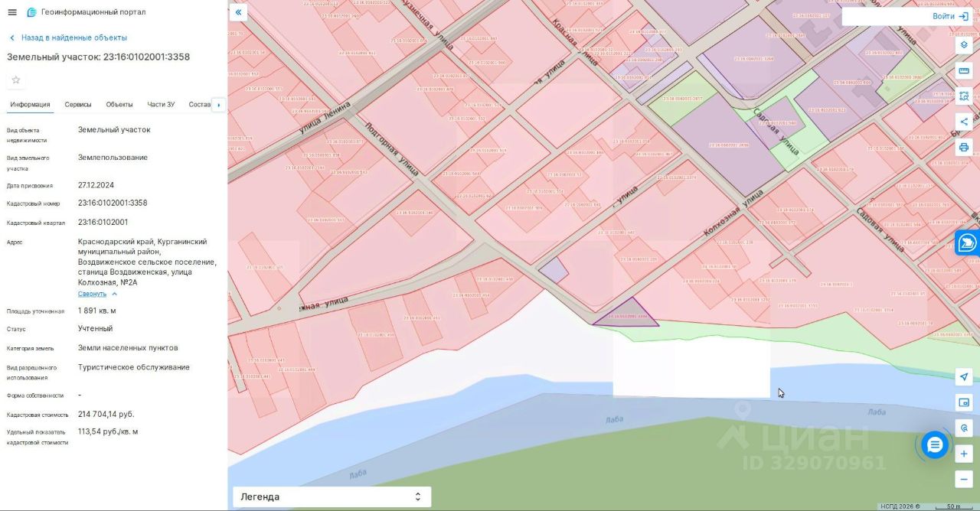Open the Объекты tab

click(119, 105)
